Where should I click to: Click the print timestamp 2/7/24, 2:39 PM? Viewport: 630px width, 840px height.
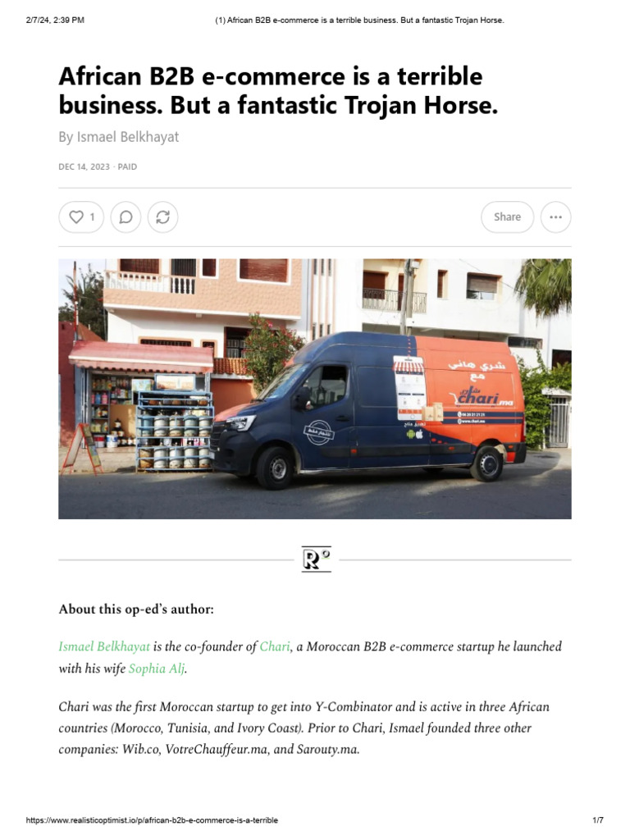pyautogui.click(x=55, y=21)
